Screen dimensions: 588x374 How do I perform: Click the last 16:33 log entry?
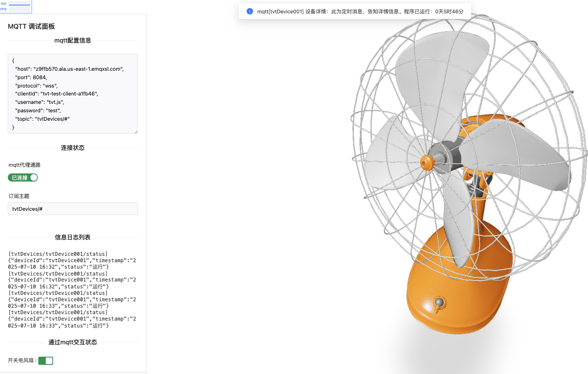coord(73,319)
